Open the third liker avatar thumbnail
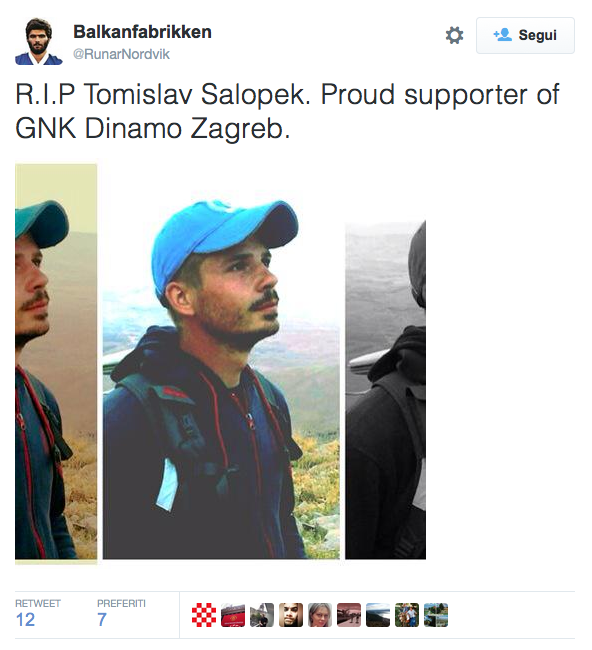Screen dimensions: 592x650 (262, 615)
